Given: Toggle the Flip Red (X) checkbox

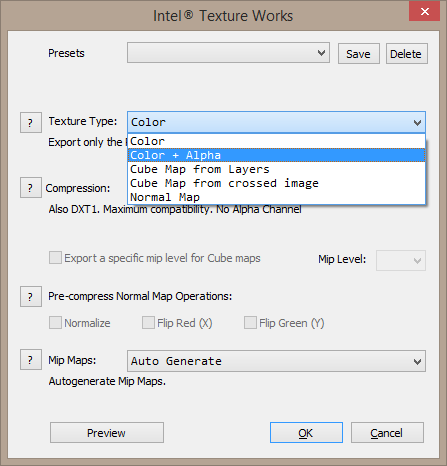Looking at the screenshot, I should (x=148, y=323).
